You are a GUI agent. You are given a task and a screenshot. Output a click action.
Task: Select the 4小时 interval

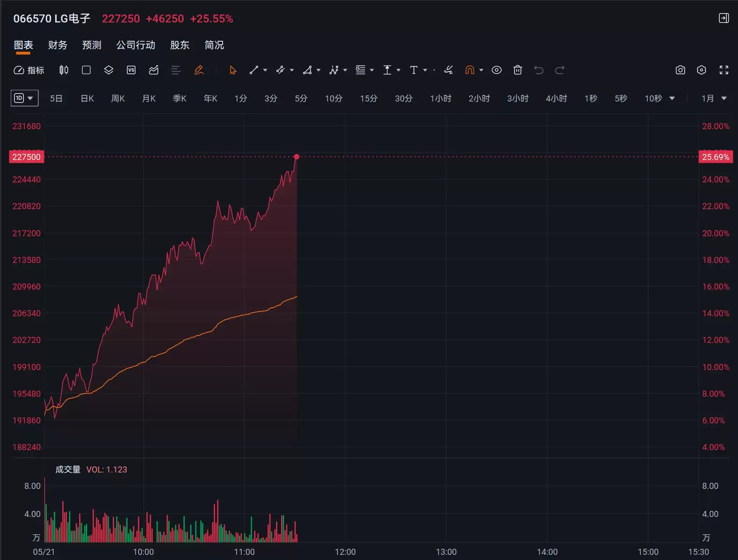tap(556, 98)
